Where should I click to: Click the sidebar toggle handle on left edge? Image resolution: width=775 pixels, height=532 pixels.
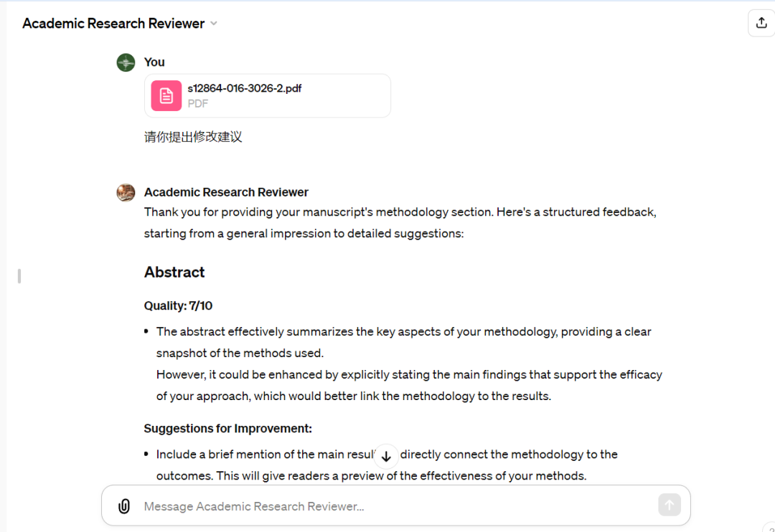click(x=19, y=276)
